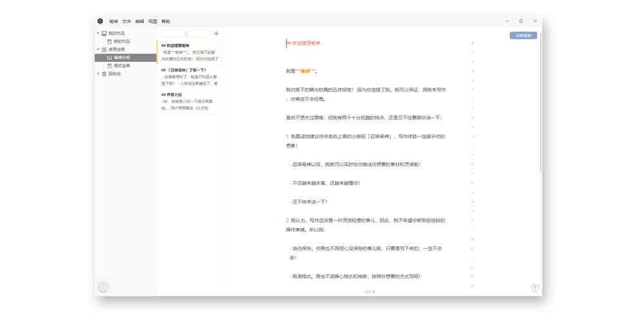Open the 视图 menu
644x315 pixels.
coord(153,21)
